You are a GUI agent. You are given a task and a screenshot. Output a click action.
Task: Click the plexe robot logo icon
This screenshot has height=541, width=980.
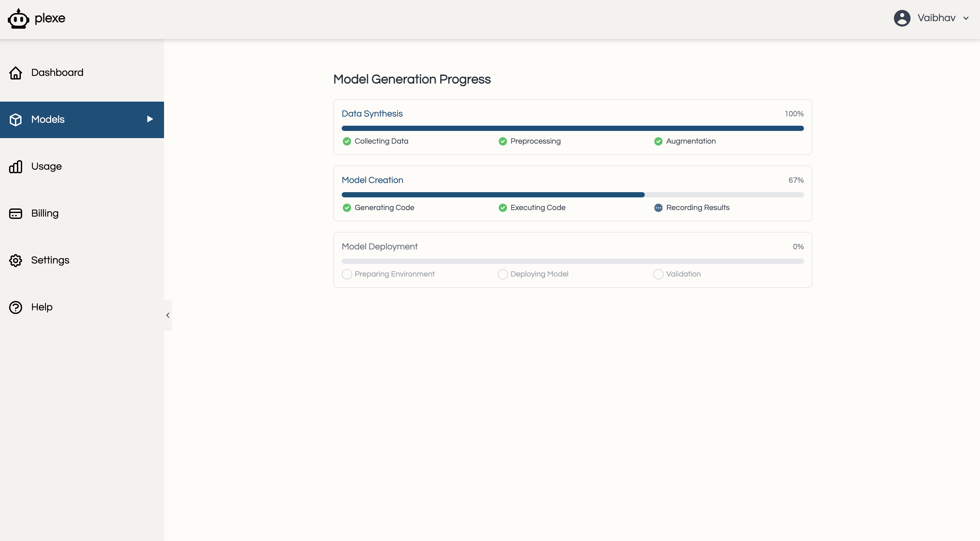tap(18, 18)
